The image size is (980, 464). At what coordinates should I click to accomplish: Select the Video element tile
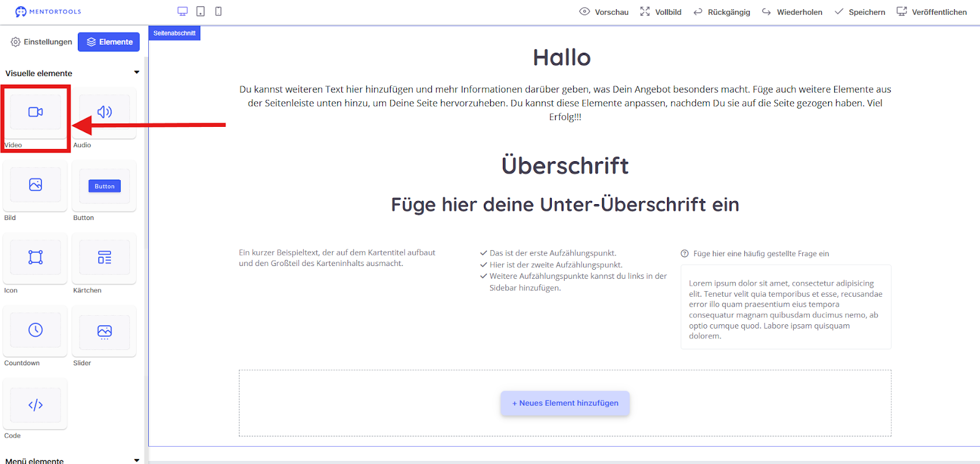[x=36, y=113]
